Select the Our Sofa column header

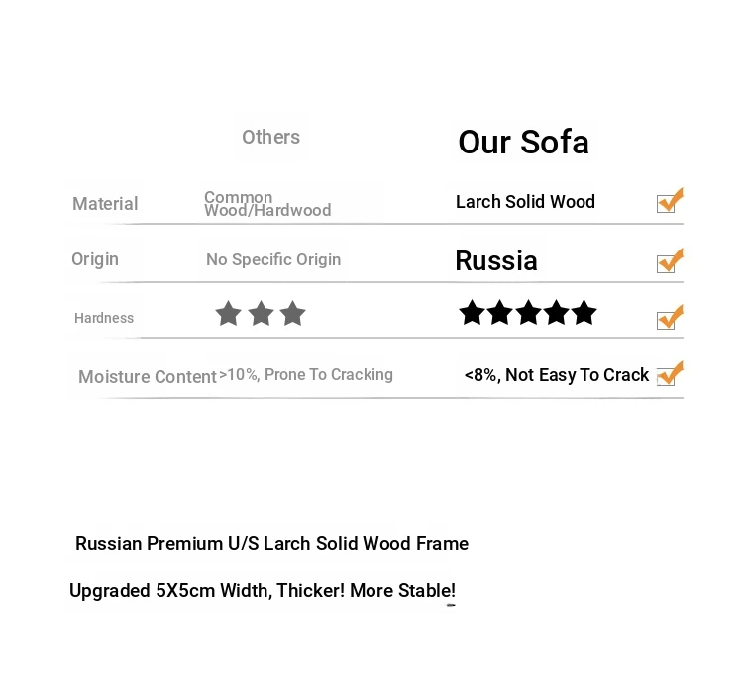[x=523, y=143]
